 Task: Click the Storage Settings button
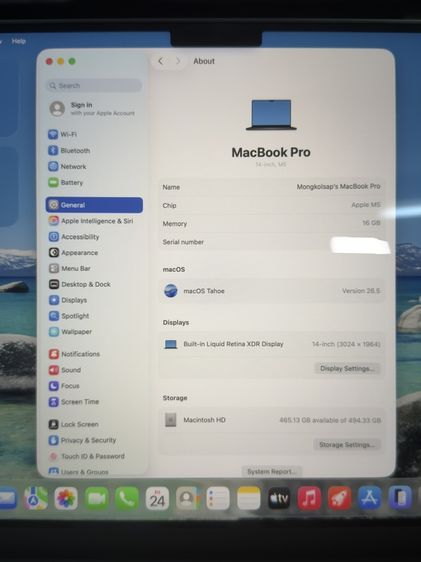coord(347,445)
